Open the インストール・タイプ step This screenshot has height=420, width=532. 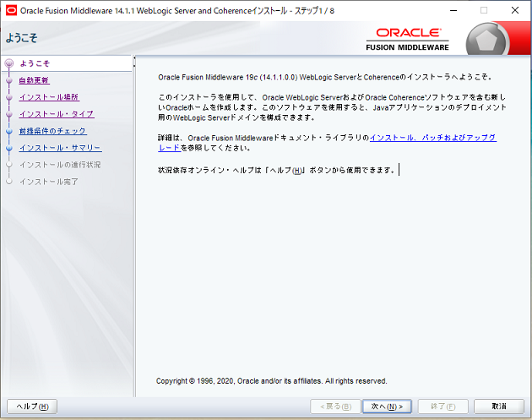coord(57,114)
